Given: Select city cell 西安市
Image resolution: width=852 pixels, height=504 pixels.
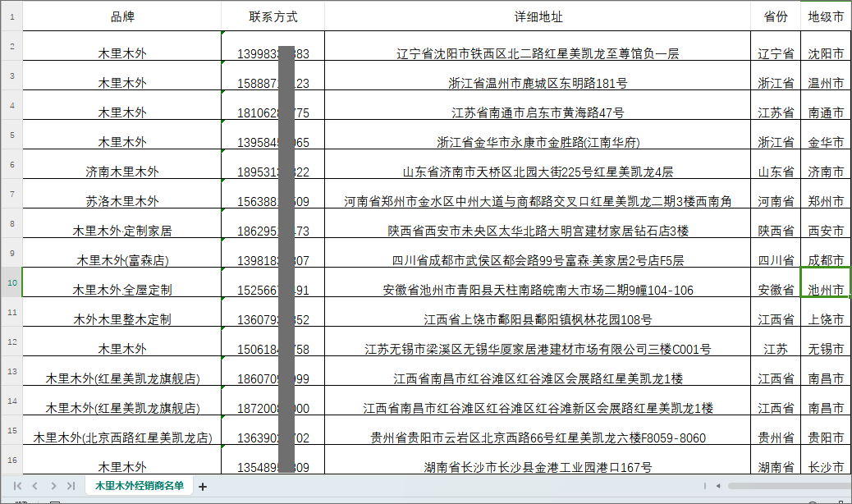Looking at the screenshot, I should click(826, 223).
